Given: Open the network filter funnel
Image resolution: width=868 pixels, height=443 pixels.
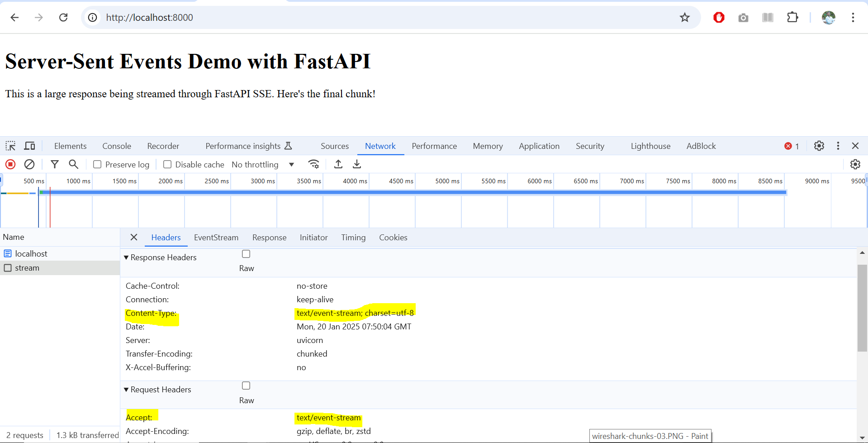Looking at the screenshot, I should point(55,164).
